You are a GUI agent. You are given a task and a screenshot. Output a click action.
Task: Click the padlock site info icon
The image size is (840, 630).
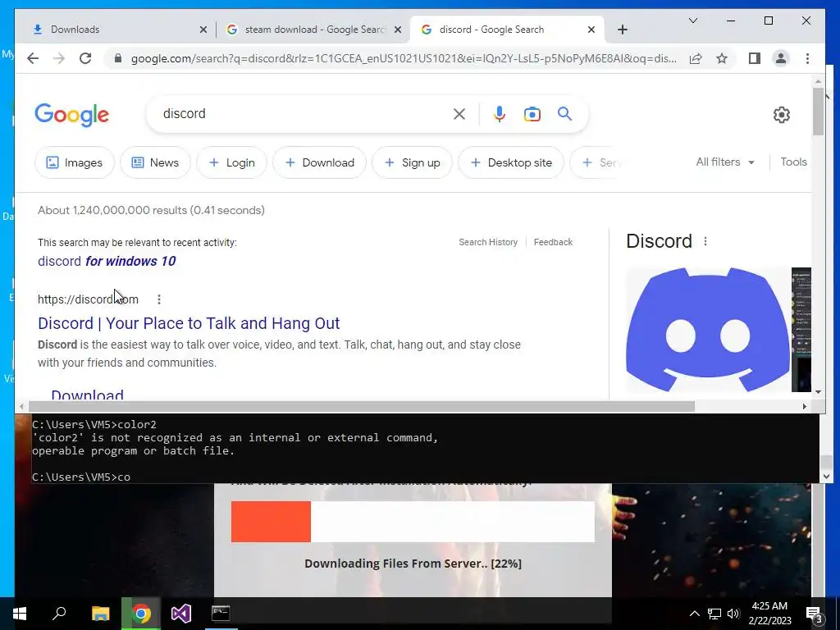coord(118,58)
